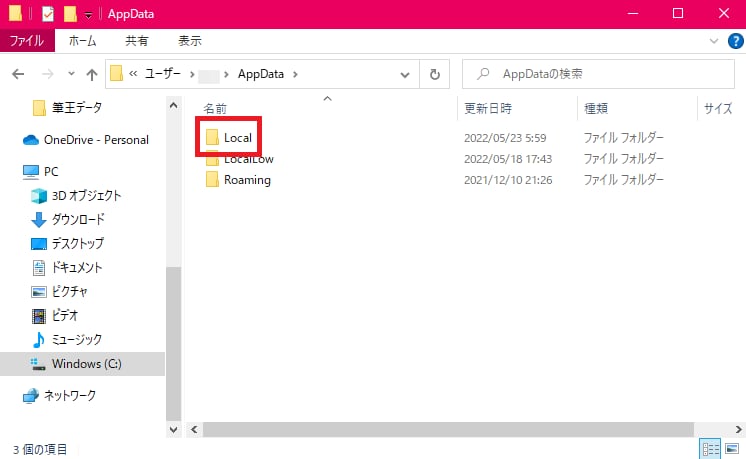
Task: Open ダウンロード in sidebar
Action: point(78,219)
